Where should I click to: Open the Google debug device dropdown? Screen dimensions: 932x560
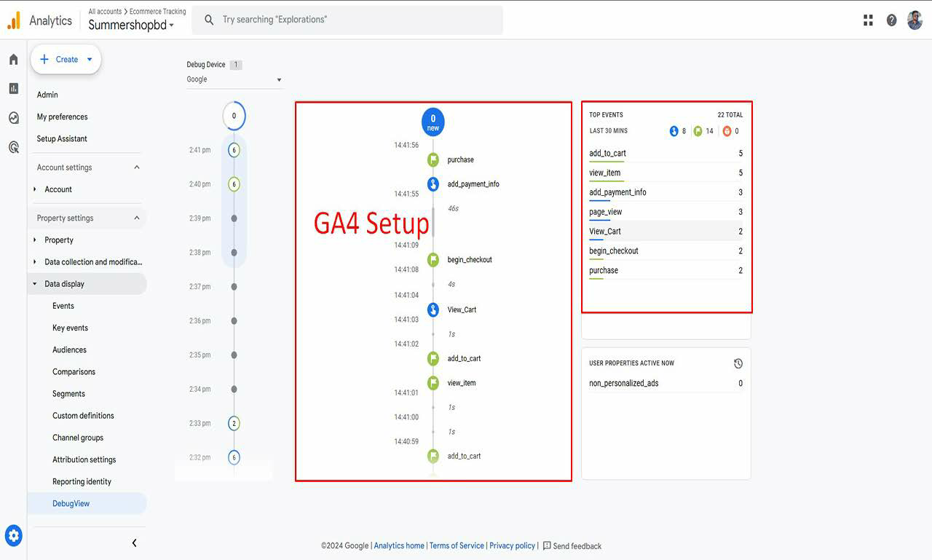coord(234,79)
